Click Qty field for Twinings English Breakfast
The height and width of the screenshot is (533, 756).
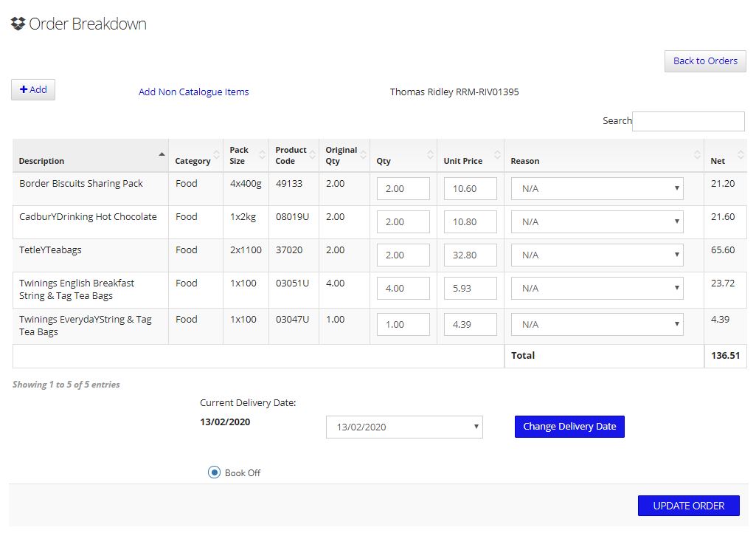tap(403, 288)
